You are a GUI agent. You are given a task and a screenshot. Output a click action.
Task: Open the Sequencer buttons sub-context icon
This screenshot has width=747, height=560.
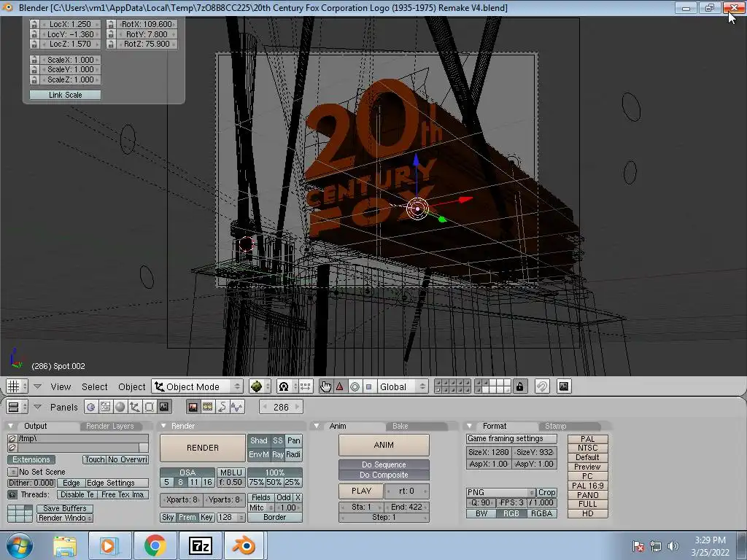[208, 407]
